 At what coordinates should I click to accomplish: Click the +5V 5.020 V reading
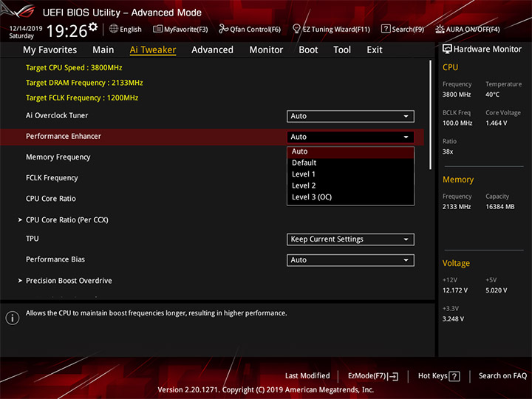click(x=497, y=291)
